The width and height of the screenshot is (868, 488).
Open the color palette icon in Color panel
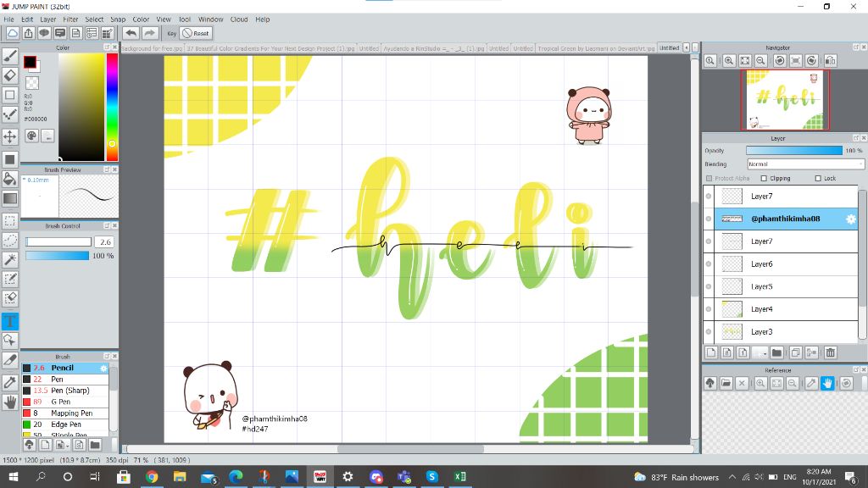click(31, 136)
